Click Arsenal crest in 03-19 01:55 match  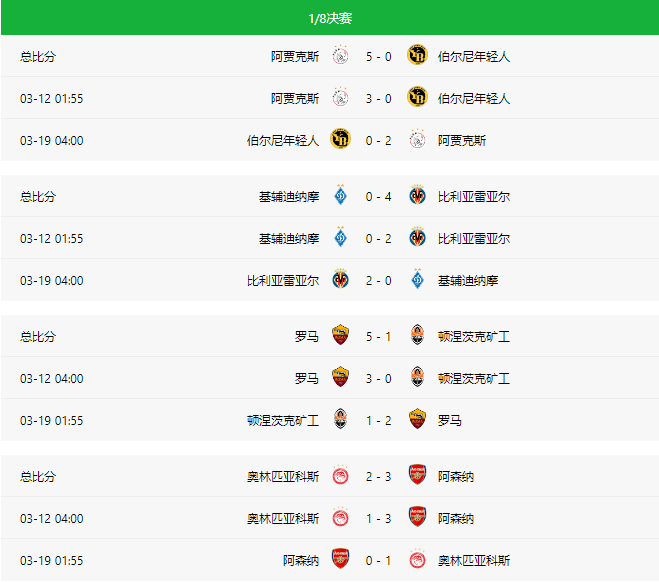point(340,559)
